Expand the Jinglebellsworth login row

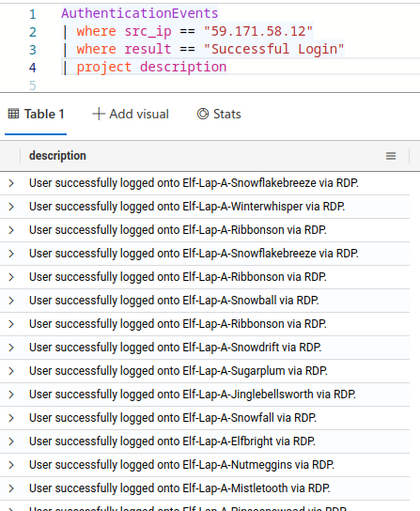pyautogui.click(x=11, y=395)
